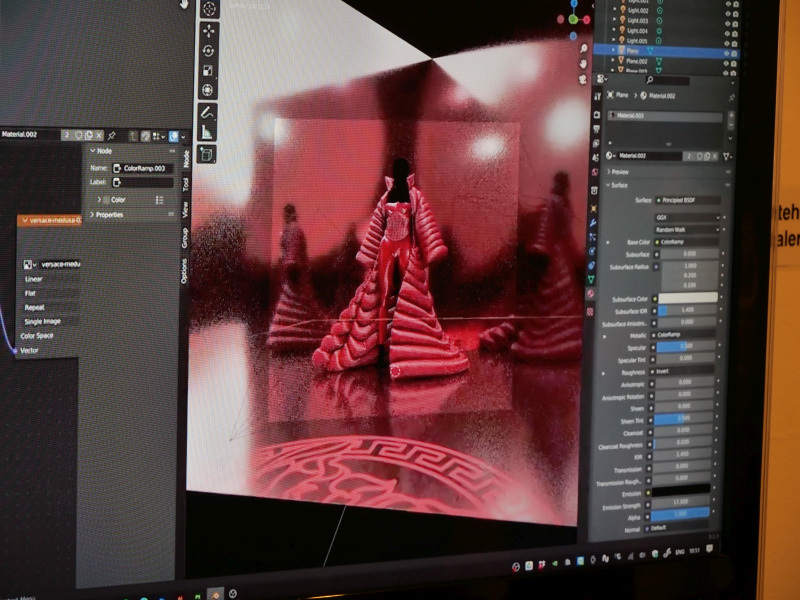Click the Alpha slider
This screenshot has width=800, height=600.
click(680, 514)
